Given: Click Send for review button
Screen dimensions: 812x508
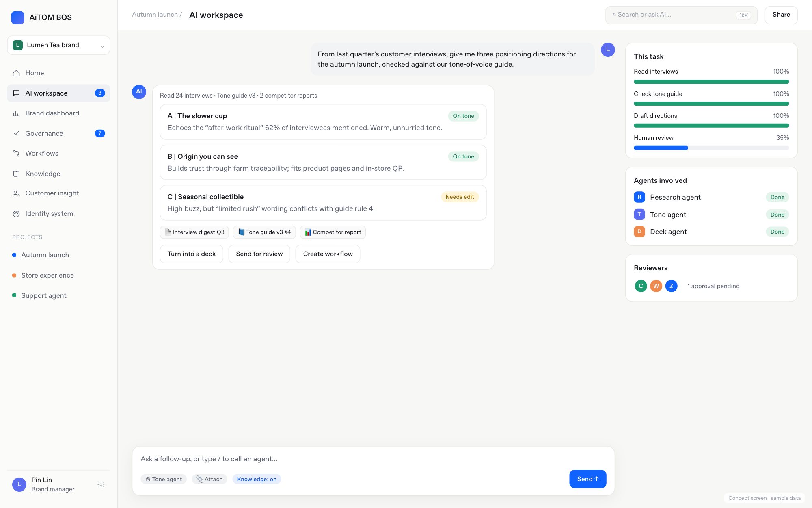Looking at the screenshot, I should click(x=259, y=254).
